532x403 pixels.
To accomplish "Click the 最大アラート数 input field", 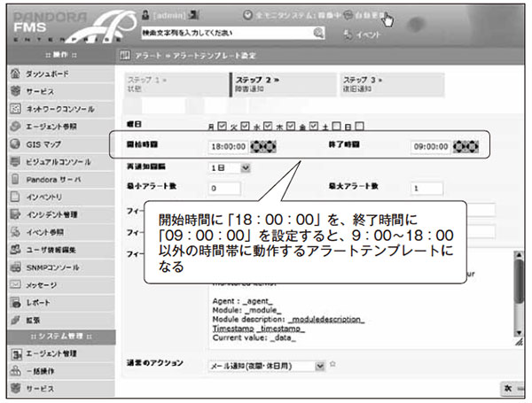I will pos(426,188).
